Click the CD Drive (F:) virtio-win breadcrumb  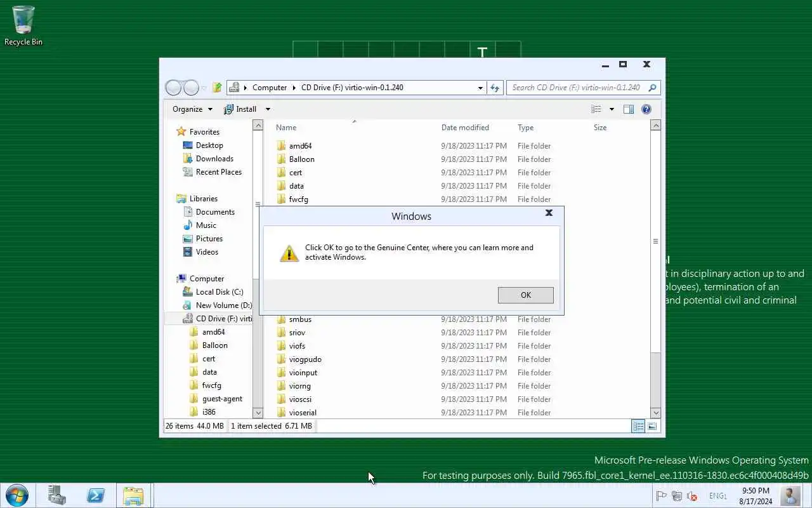[352, 88]
